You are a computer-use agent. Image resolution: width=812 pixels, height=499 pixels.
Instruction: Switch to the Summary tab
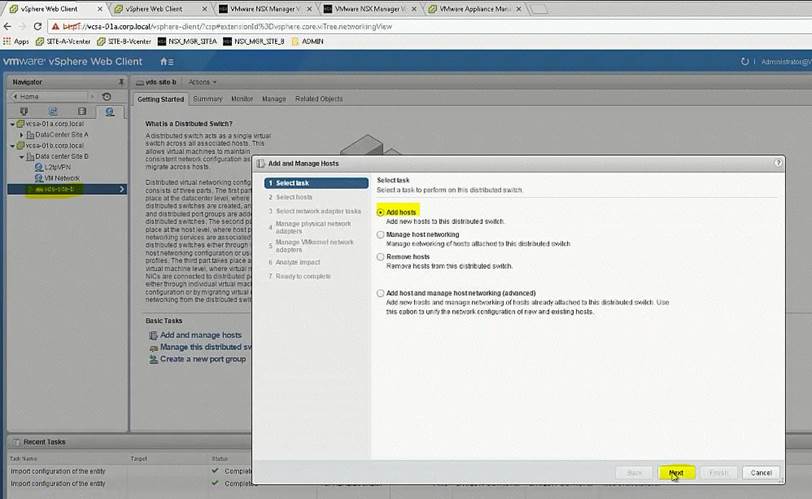point(208,99)
